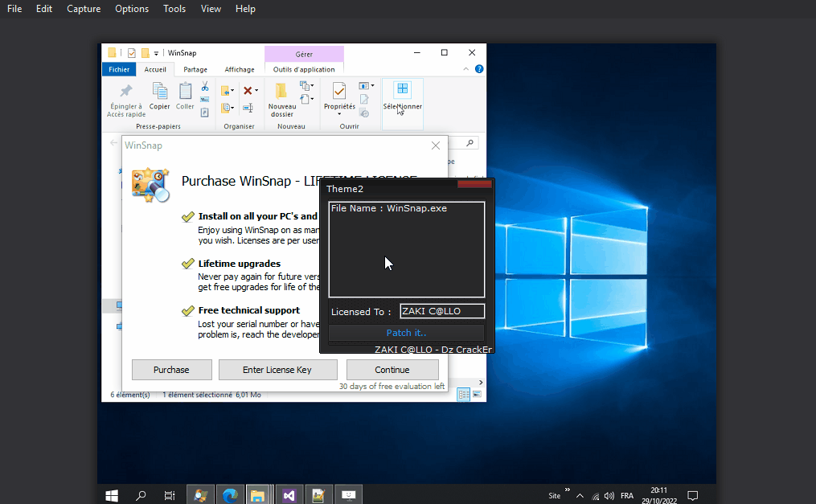Click the edit icon in Ouvrir group
The image size is (816, 504).
coord(364,100)
